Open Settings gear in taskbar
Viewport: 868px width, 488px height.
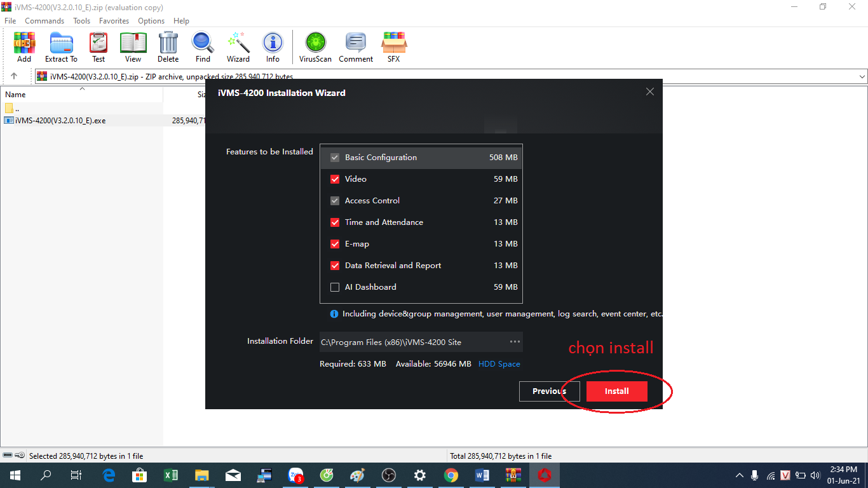420,475
